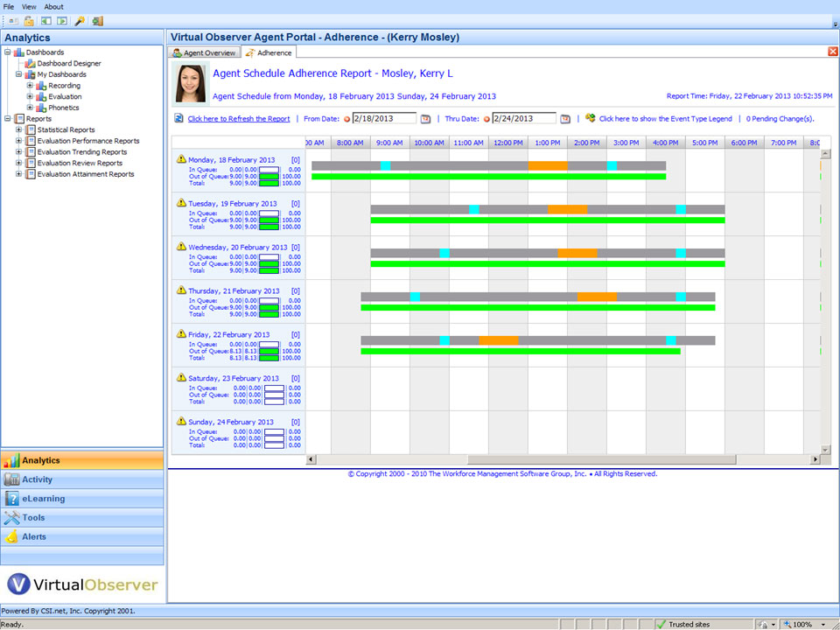Screen dimensions: 840x630
Task: Open the From Date calendar picker
Action: click(x=425, y=119)
